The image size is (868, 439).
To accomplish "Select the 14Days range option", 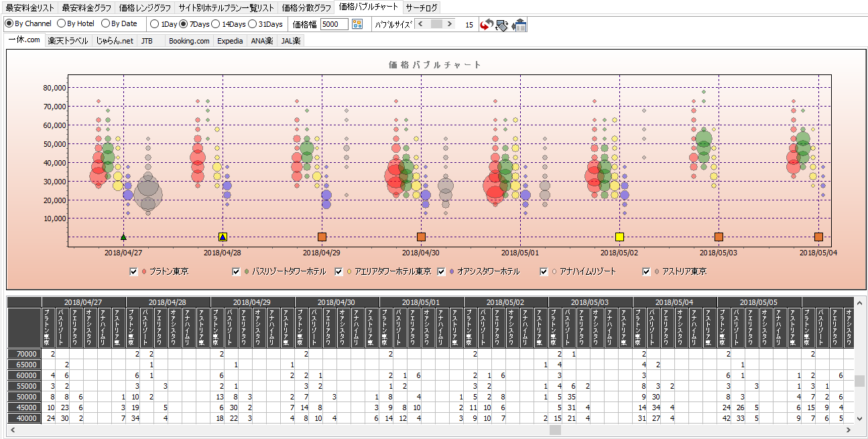I will (216, 23).
